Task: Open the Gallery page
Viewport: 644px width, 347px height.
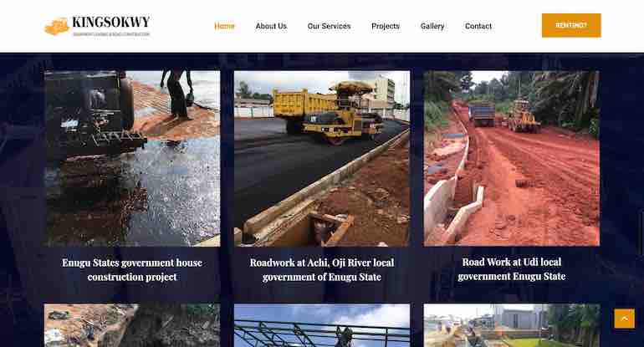Action: [x=432, y=26]
